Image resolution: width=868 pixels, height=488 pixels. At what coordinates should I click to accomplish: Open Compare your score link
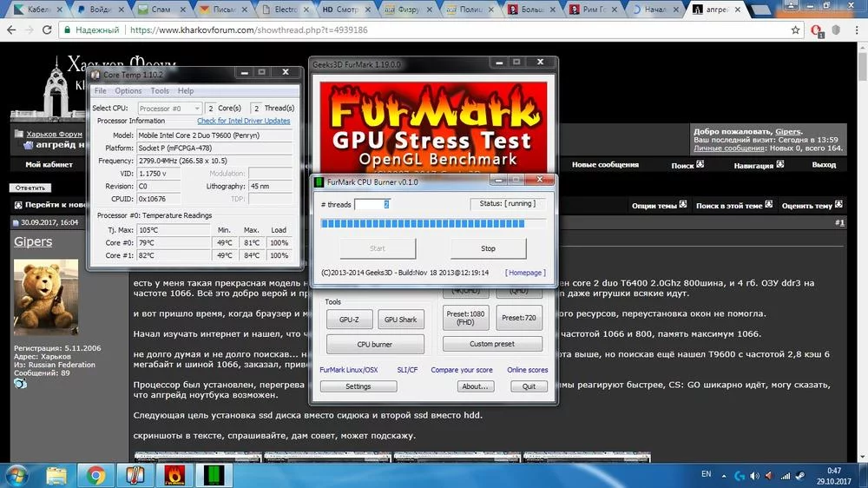(x=462, y=370)
